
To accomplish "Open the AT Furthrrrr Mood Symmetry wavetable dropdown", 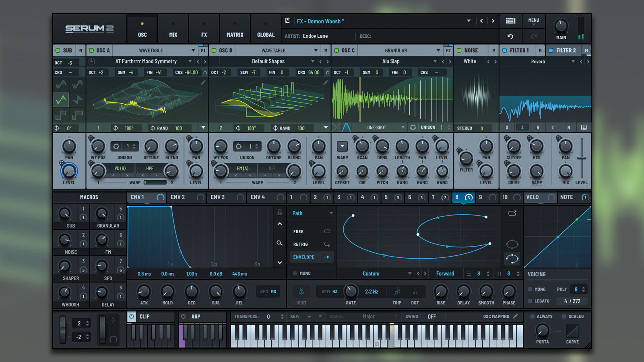I will tap(190, 61).
